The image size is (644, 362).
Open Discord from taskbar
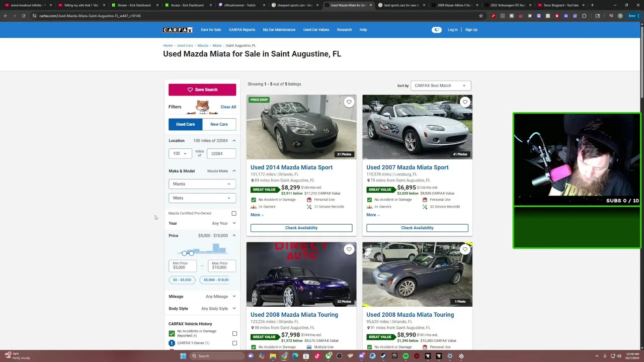(x=361, y=356)
